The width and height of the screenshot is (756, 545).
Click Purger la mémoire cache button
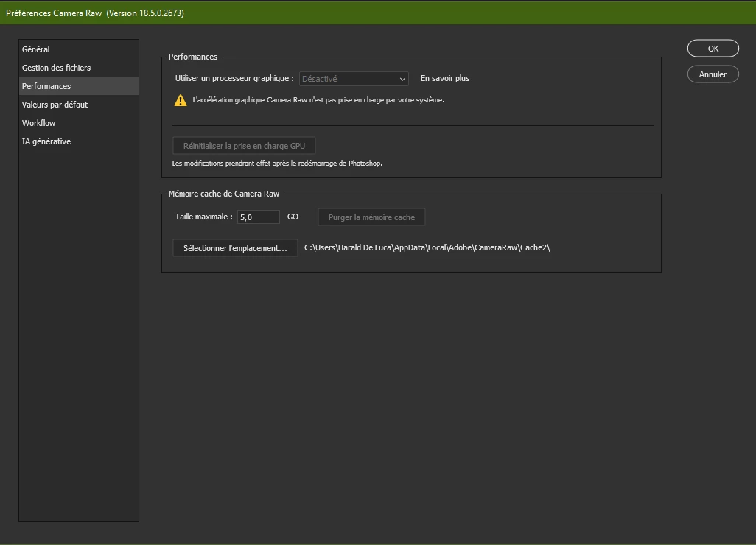371,217
